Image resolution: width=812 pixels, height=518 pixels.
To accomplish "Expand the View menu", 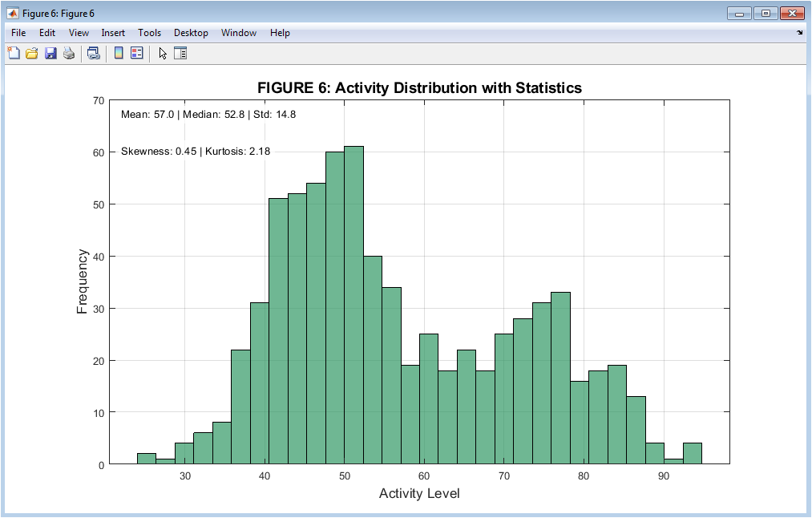I will 79,33.
